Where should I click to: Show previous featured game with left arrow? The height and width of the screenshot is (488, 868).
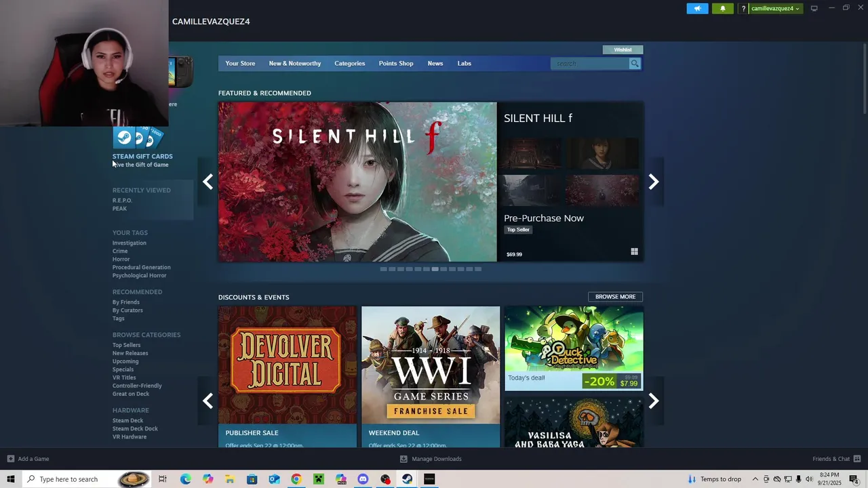tap(208, 182)
